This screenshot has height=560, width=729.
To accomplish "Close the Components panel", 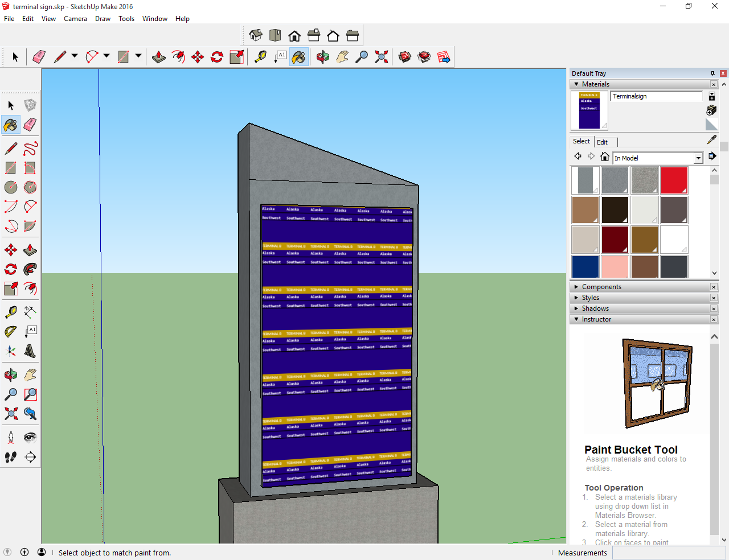I will pos(714,287).
